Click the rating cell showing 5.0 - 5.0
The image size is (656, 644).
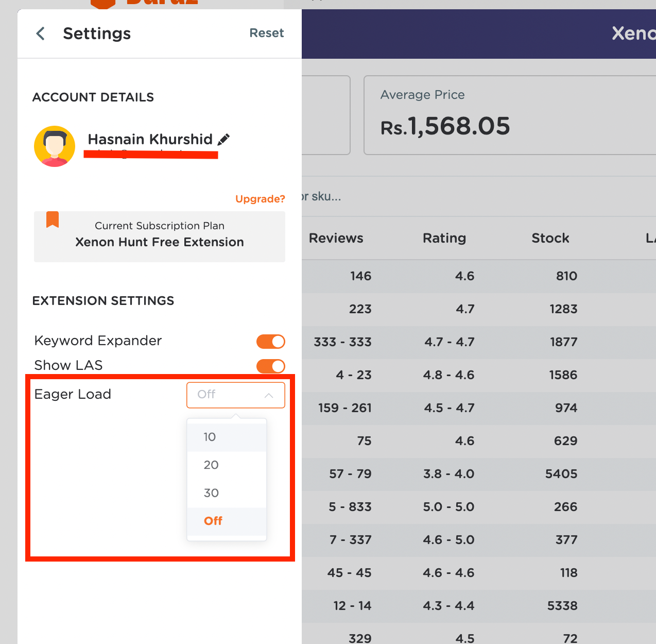(449, 507)
